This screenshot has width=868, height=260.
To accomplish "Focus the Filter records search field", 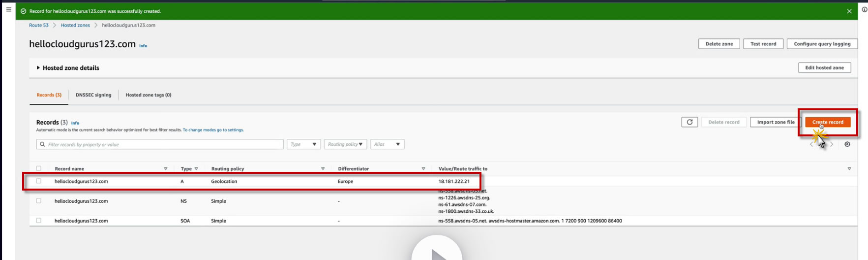I will click(x=160, y=144).
